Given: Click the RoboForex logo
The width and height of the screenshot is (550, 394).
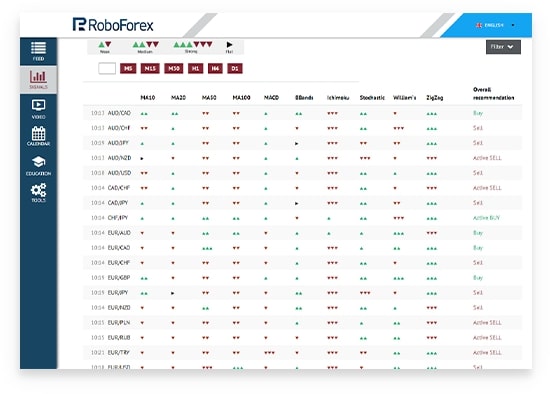Looking at the screenshot, I should tap(113, 25).
